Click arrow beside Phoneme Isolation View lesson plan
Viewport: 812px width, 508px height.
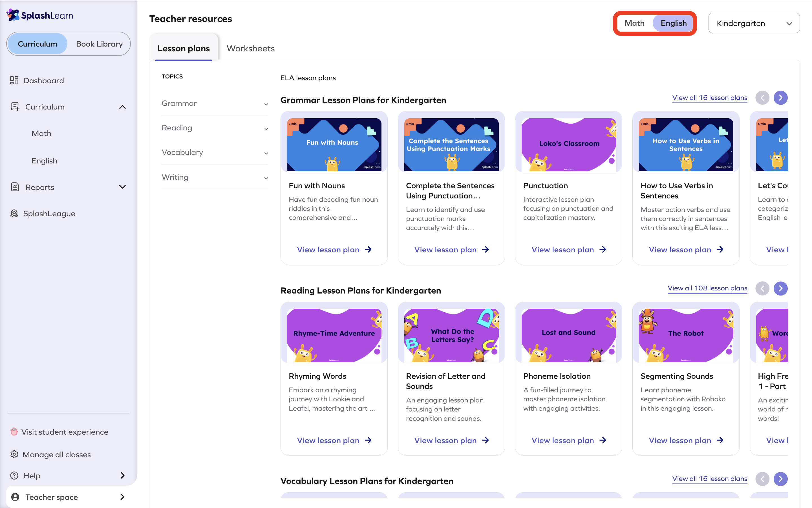pos(603,440)
